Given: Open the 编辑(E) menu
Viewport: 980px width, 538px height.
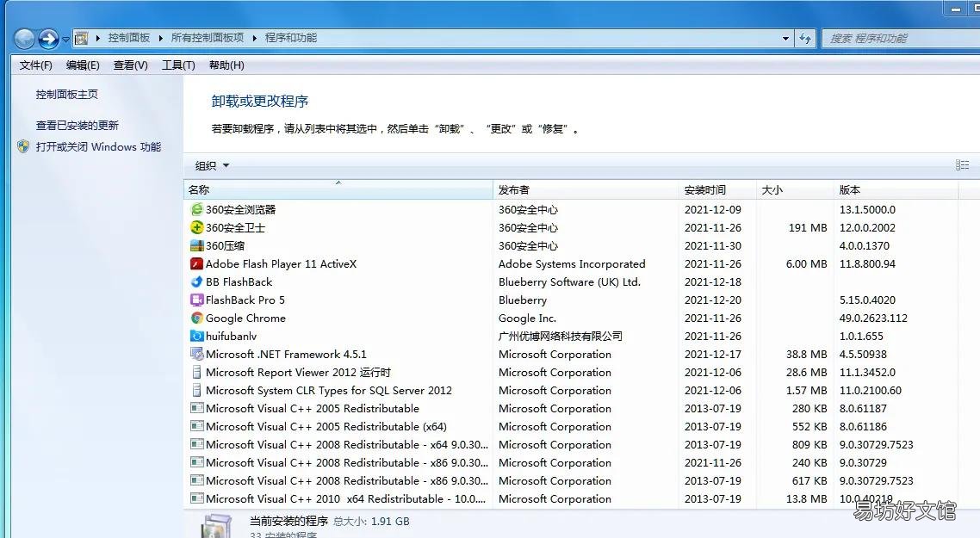Looking at the screenshot, I should click(x=84, y=65).
